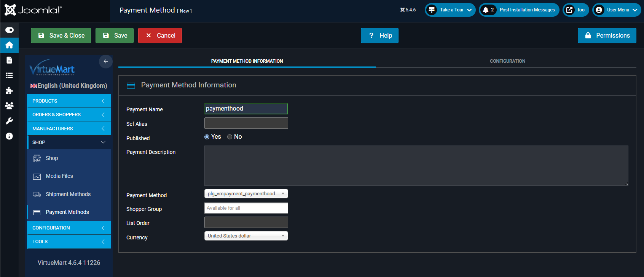Click the Shop storefront icon
This screenshot has height=277, width=644.
pyautogui.click(x=37, y=158)
